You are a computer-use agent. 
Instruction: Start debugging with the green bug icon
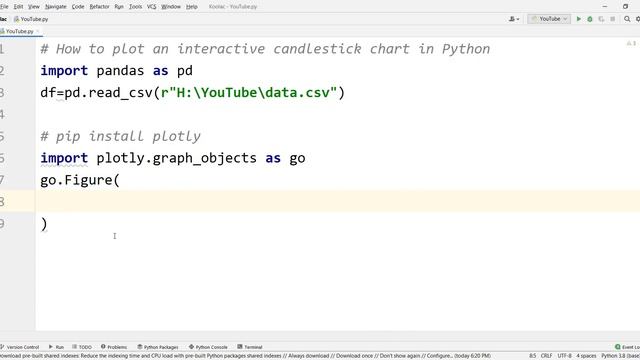(590, 19)
